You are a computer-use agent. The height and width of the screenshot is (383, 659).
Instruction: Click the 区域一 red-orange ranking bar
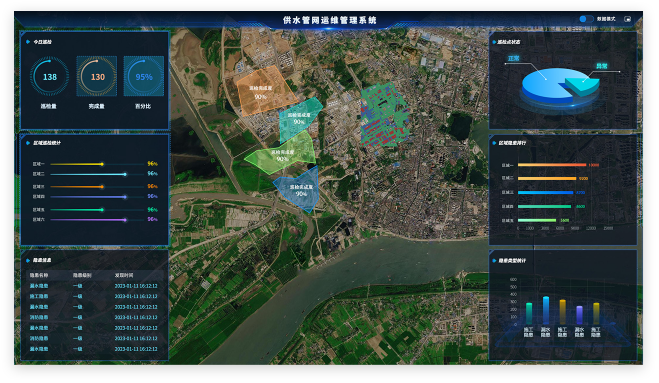pos(552,165)
